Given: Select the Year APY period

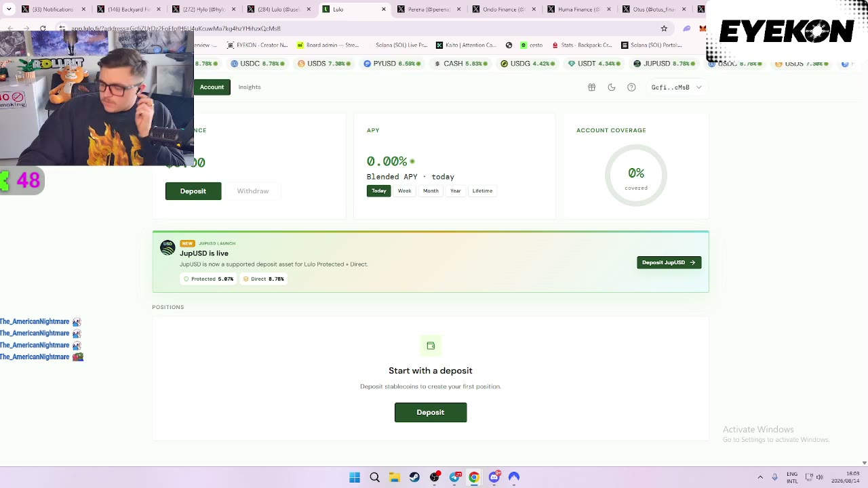Looking at the screenshot, I should coord(456,191).
